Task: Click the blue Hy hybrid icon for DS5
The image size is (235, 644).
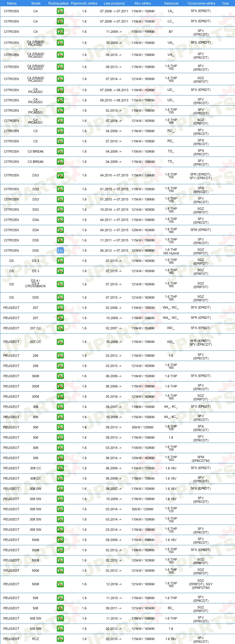Action: (x=60, y=250)
